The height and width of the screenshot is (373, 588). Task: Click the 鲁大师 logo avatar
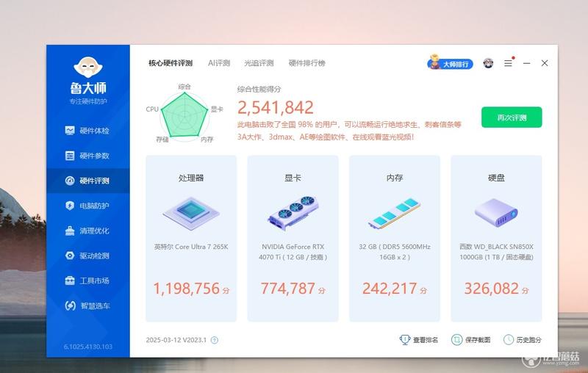[x=88, y=67]
